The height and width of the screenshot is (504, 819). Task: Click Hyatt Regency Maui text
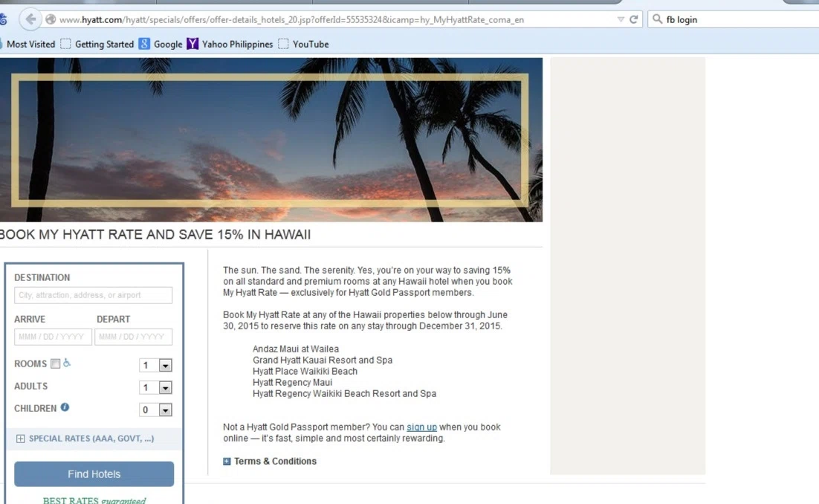(293, 382)
